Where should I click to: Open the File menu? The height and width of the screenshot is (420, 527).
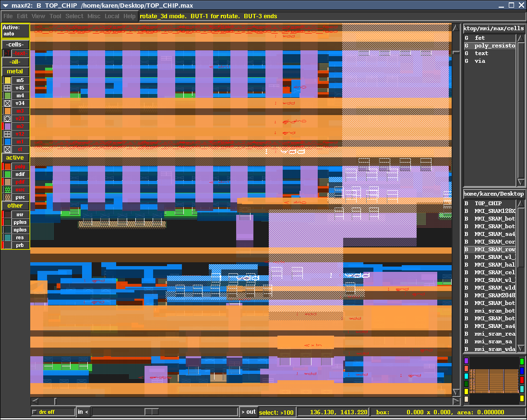pos(8,16)
